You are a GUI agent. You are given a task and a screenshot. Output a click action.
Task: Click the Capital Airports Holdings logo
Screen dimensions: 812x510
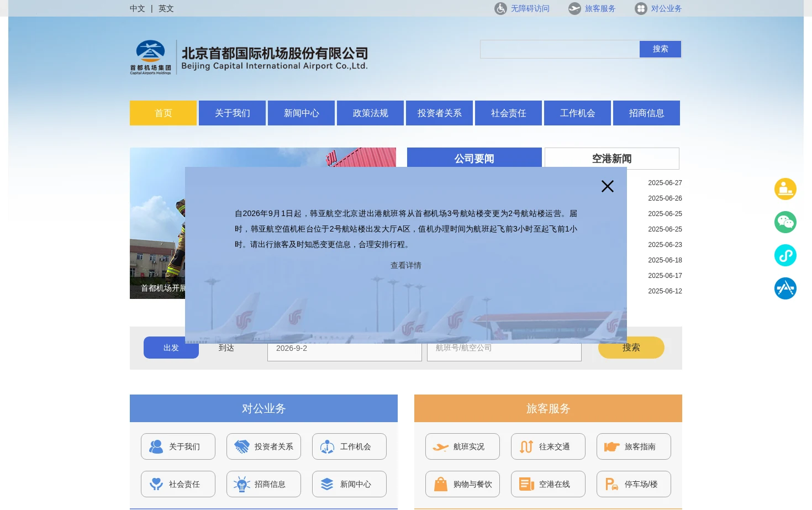coord(150,57)
